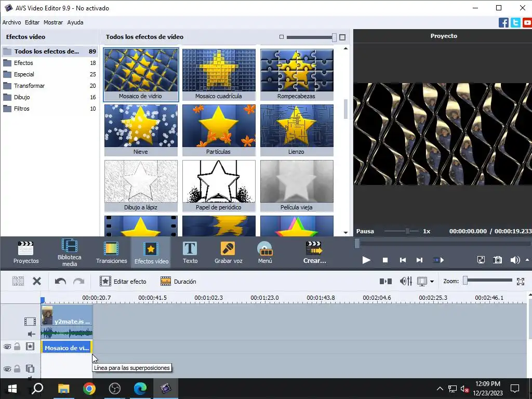This screenshot has height=399, width=532.
Task: Open the Menú disc creator
Action: pos(265,252)
